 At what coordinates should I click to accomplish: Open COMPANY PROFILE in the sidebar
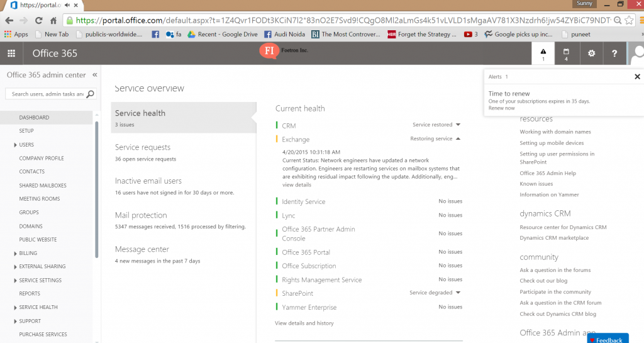coord(42,158)
